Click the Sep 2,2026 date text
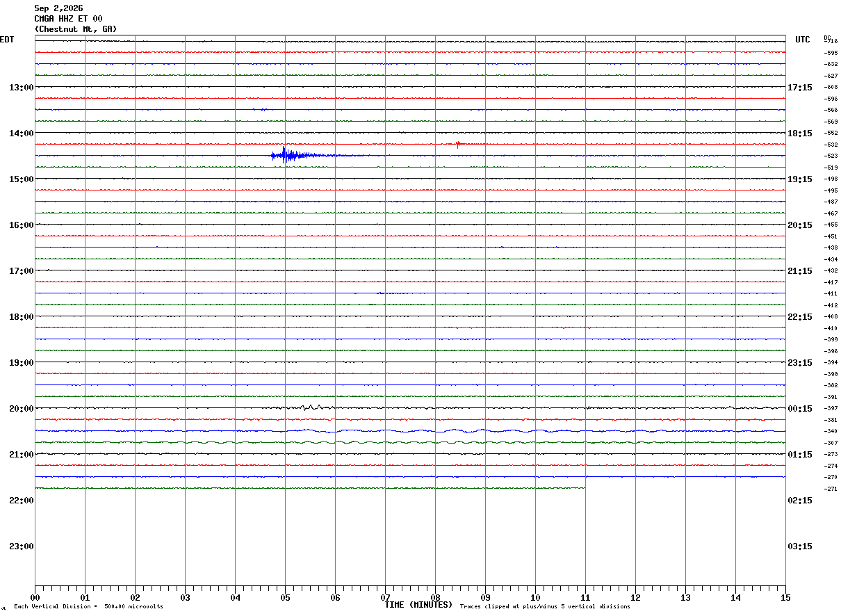Image resolution: width=841 pixels, height=616 pixels. [x=58, y=8]
